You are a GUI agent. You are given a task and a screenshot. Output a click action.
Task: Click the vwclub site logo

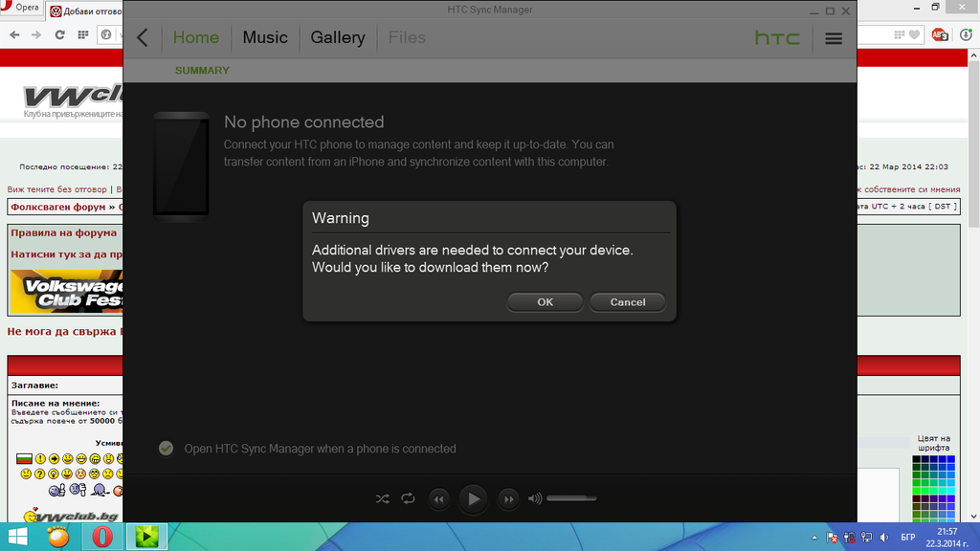pos(73,99)
